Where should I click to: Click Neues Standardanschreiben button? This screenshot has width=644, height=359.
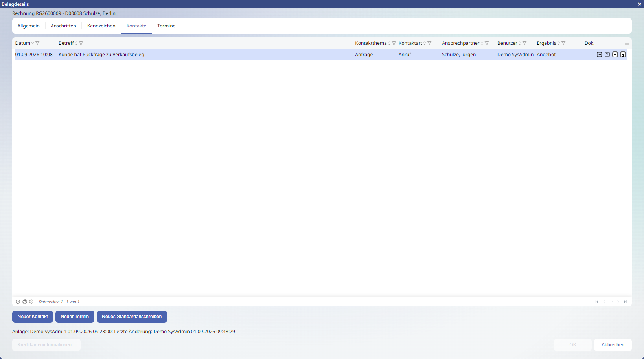point(132,317)
